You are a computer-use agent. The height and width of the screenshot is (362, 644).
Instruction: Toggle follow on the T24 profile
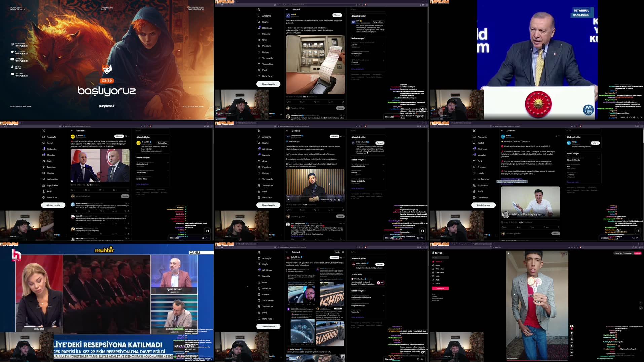(x=595, y=143)
